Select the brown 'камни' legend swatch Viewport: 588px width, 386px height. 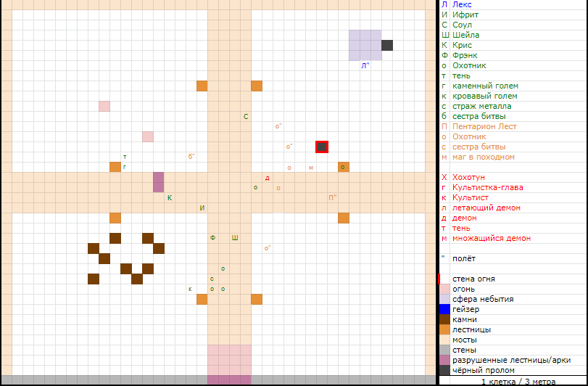point(444,319)
